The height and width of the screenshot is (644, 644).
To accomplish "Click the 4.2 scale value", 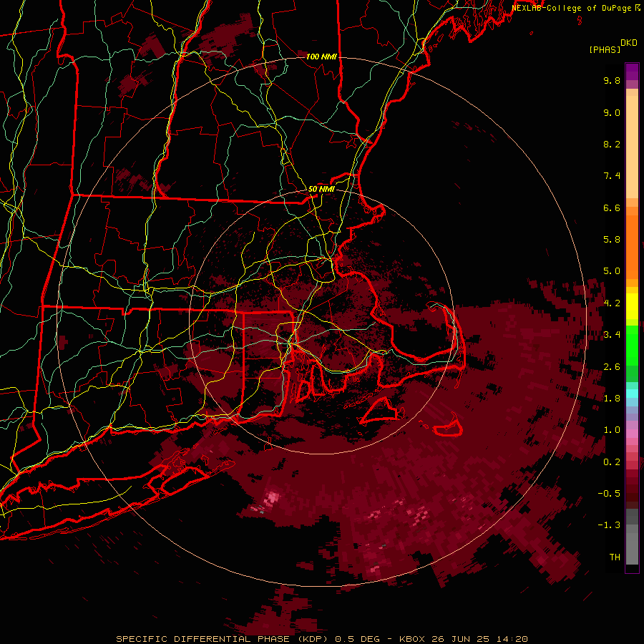I will 612,303.
